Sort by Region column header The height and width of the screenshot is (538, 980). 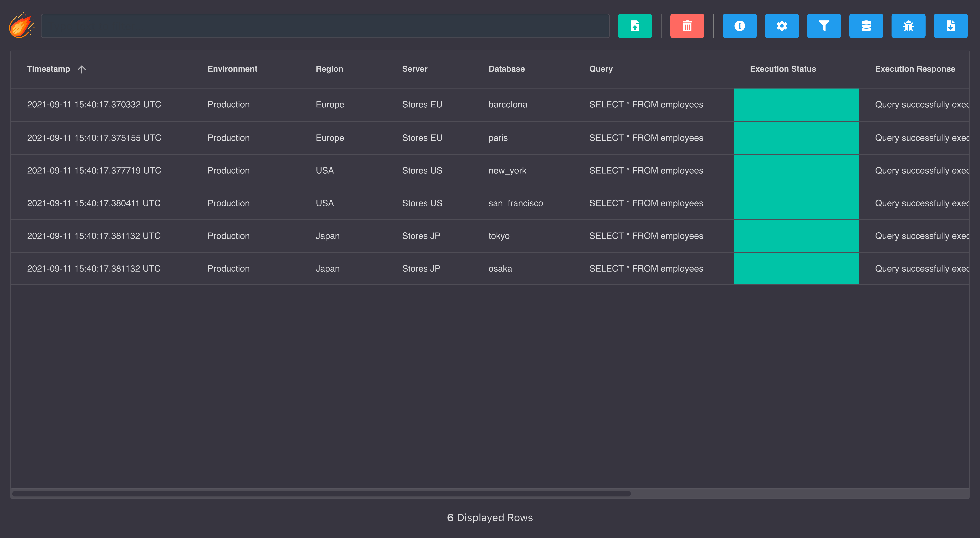pos(329,69)
